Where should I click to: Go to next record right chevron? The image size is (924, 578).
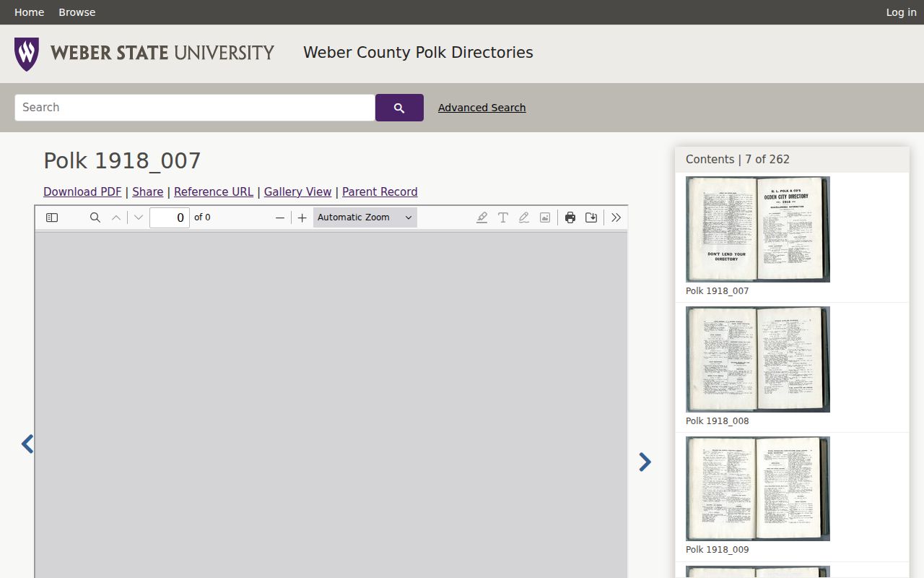645,462
